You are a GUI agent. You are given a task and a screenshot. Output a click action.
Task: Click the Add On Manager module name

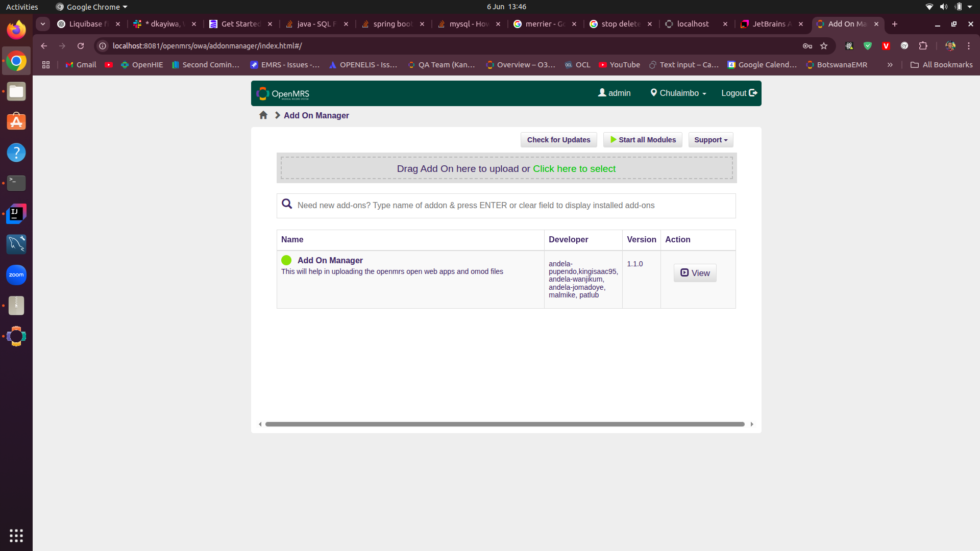click(330, 260)
